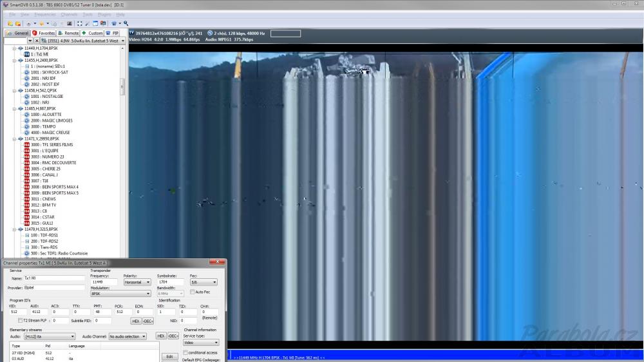Click the service Name field Tx1 MI
644x362 pixels.
[54, 278]
